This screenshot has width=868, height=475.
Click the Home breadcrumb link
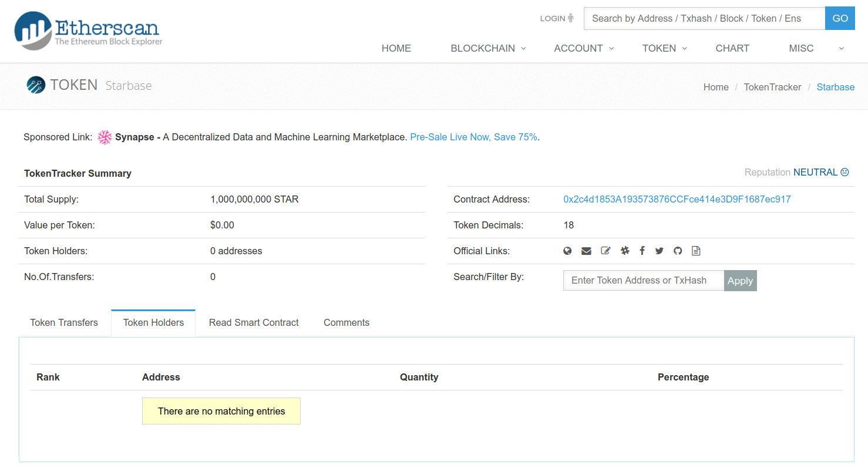click(716, 87)
